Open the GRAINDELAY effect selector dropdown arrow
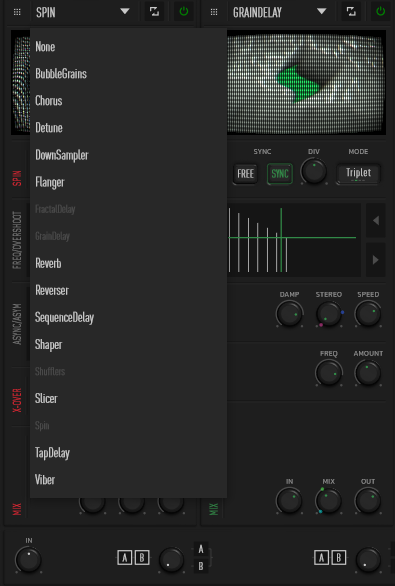395x586 pixels. [322, 12]
